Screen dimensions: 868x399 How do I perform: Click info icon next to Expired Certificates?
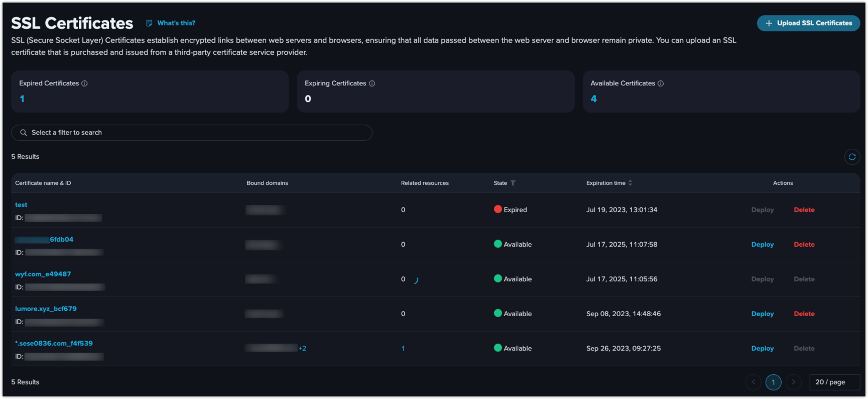84,83
